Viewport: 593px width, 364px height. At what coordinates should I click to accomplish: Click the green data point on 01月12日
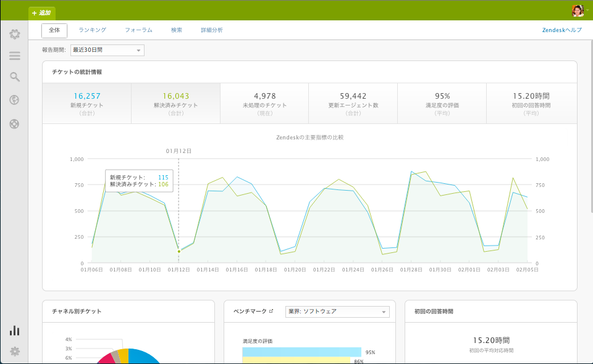(x=179, y=252)
